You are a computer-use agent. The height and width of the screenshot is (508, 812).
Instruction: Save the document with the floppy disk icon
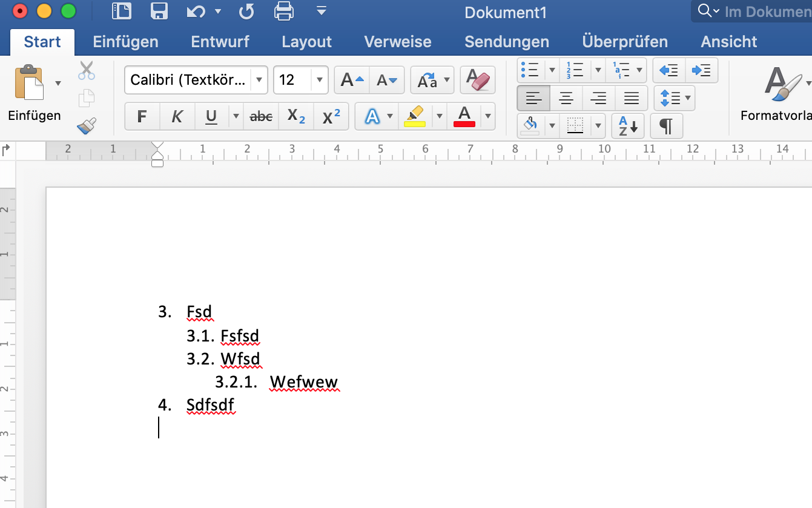(x=159, y=11)
